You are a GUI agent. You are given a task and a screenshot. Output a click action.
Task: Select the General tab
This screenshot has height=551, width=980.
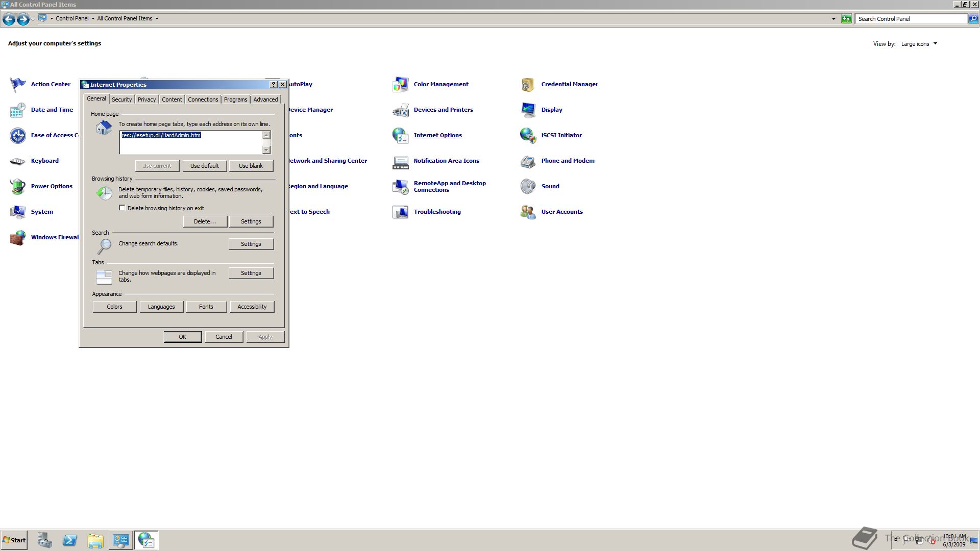(x=96, y=98)
